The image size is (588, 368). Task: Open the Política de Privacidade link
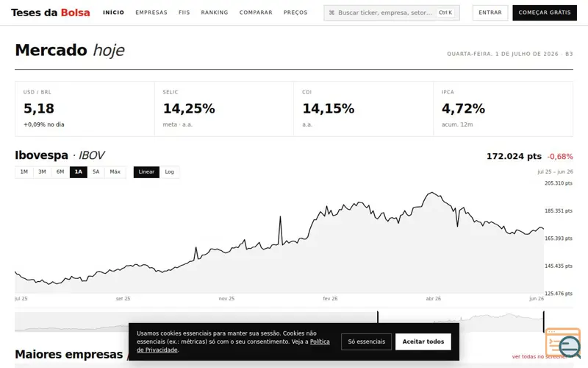point(233,346)
